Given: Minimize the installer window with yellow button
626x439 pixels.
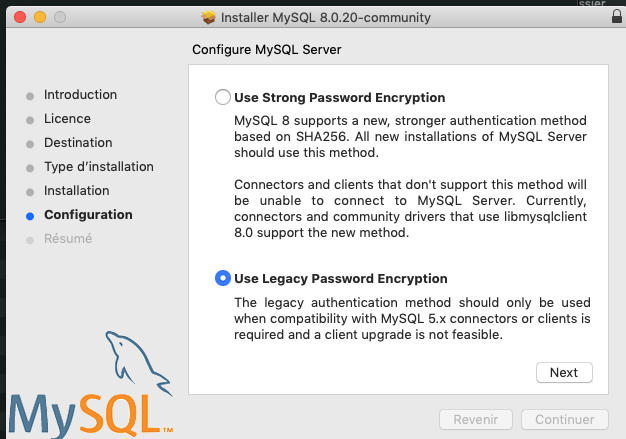Looking at the screenshot, I should [x=41, y=18].
